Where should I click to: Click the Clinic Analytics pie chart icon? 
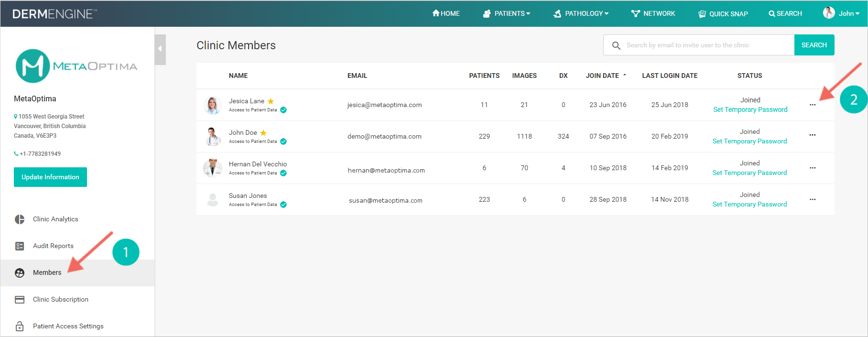pos(20,219)
